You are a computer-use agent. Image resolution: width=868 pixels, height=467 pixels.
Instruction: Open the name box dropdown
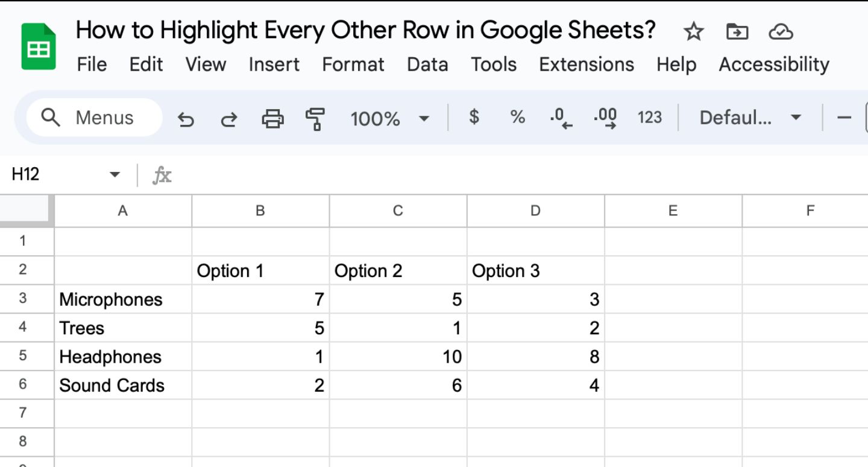click(x=114, y=174)
